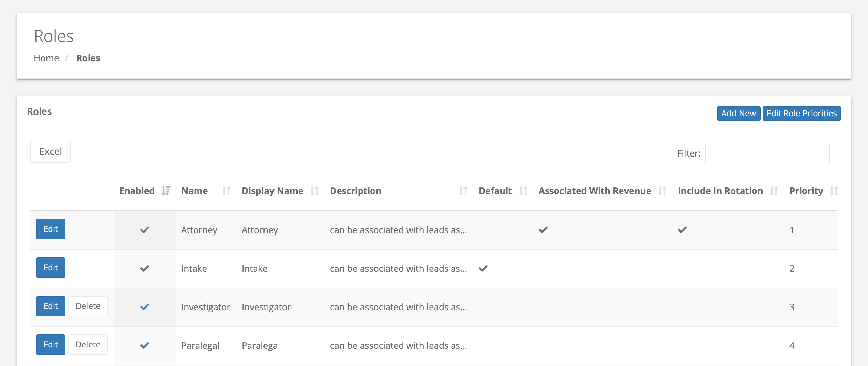Navigate to Home via the breadcrumb

point(46,58)
